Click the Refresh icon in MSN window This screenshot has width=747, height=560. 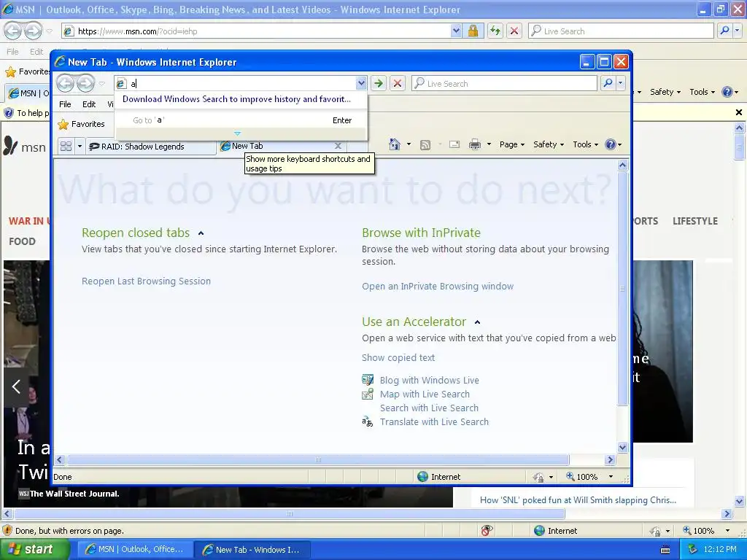[495, 31]
